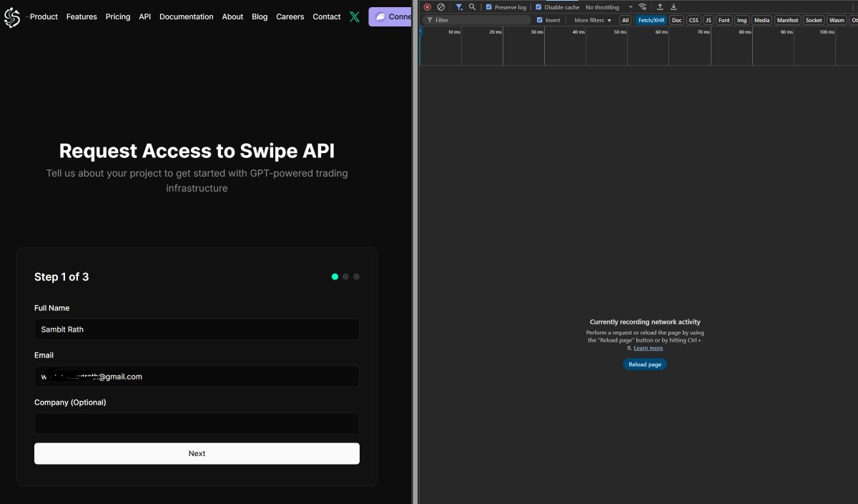Expand the More filters dropdown
Image resolution: width=858 pixels, height=504 pixels.
[593, 20]
